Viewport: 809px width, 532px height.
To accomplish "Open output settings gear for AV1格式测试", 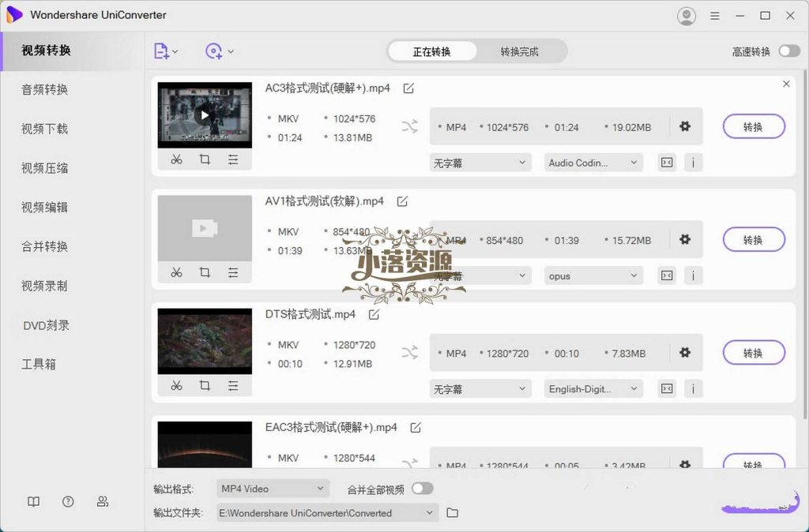I will click(x=685, y=239).
